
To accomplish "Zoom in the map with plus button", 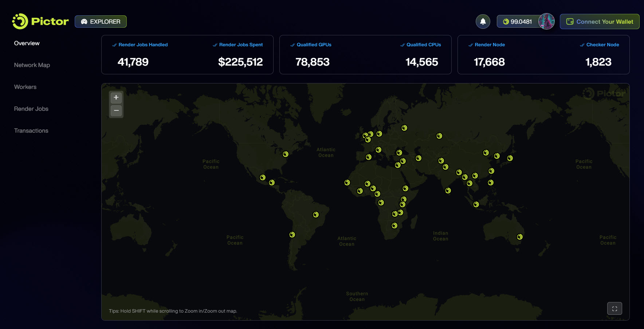I will tap(116, 98).
